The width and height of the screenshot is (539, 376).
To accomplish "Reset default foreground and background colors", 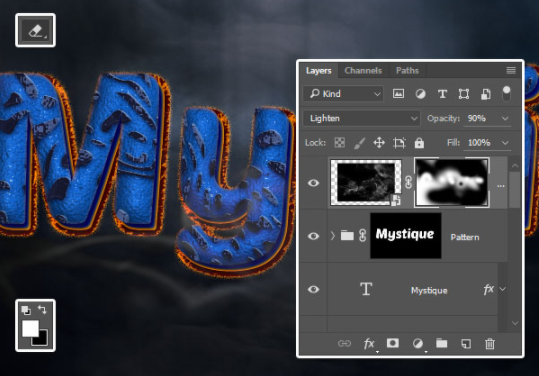I will tap(26, 310).
